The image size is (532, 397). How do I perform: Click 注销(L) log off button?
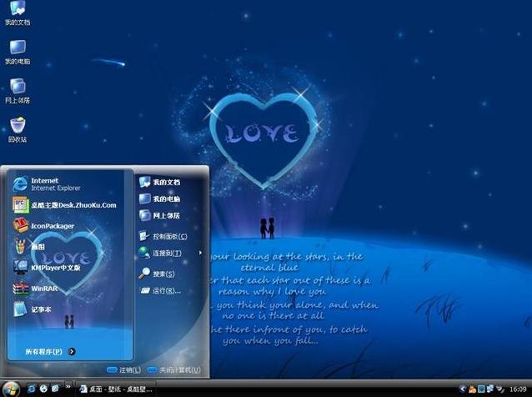124,369
